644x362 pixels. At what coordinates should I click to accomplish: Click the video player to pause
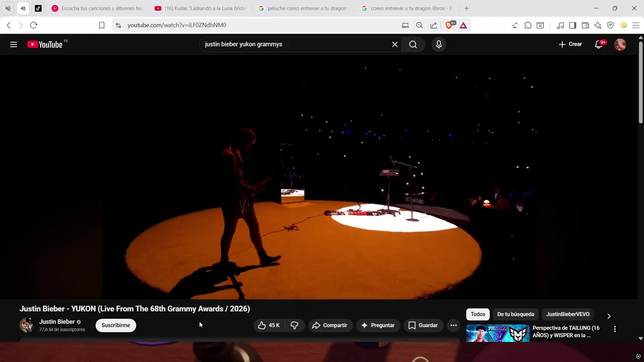(x=318, y=177)
